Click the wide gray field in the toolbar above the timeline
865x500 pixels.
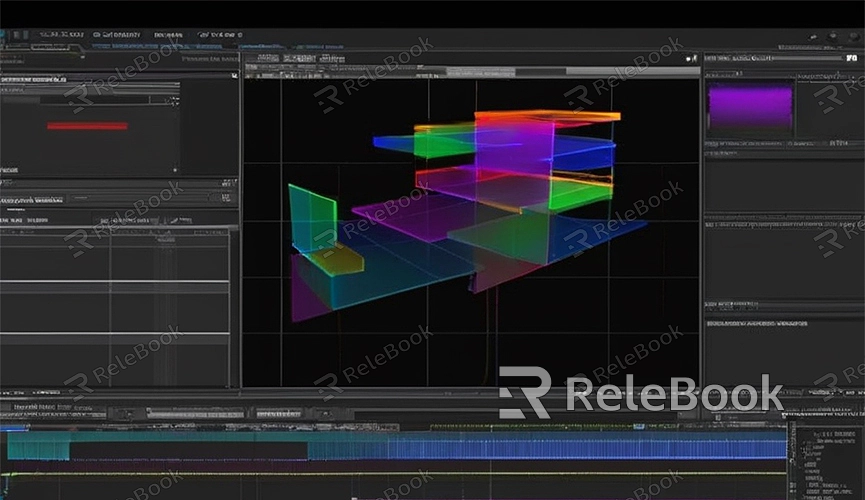tap(195, 413)
